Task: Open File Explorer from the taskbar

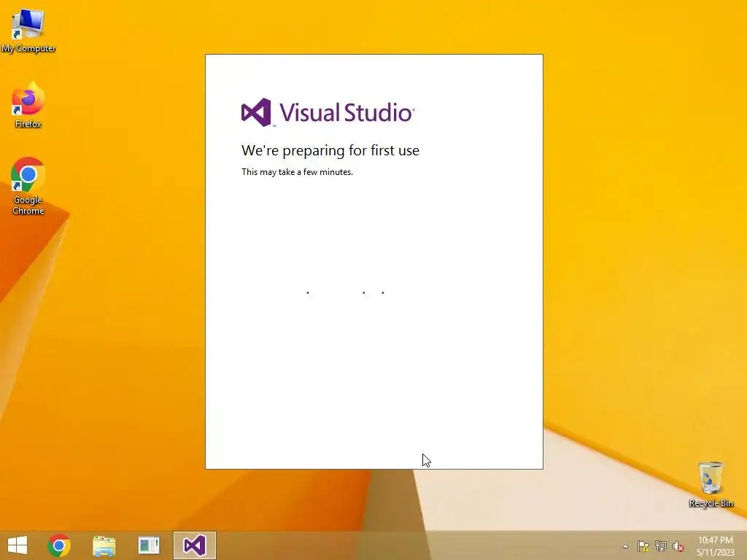Action: pyautogui.click(x=104, y=545)
